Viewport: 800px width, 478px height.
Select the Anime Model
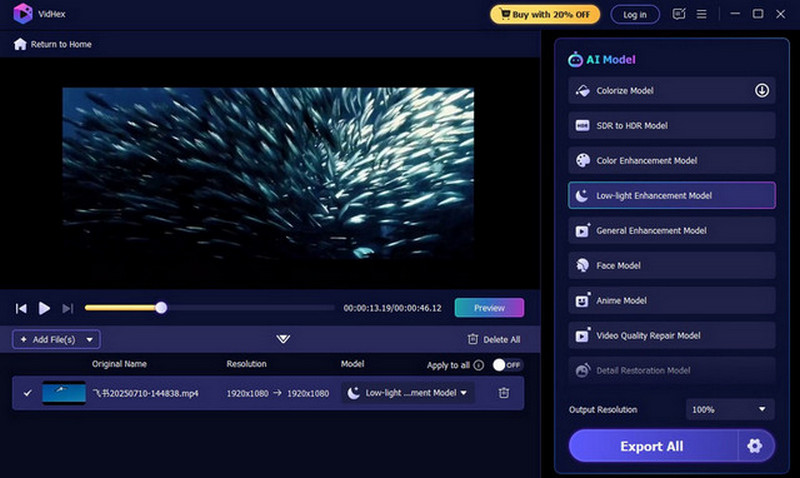pyautogui.click(x=672, y=301)
